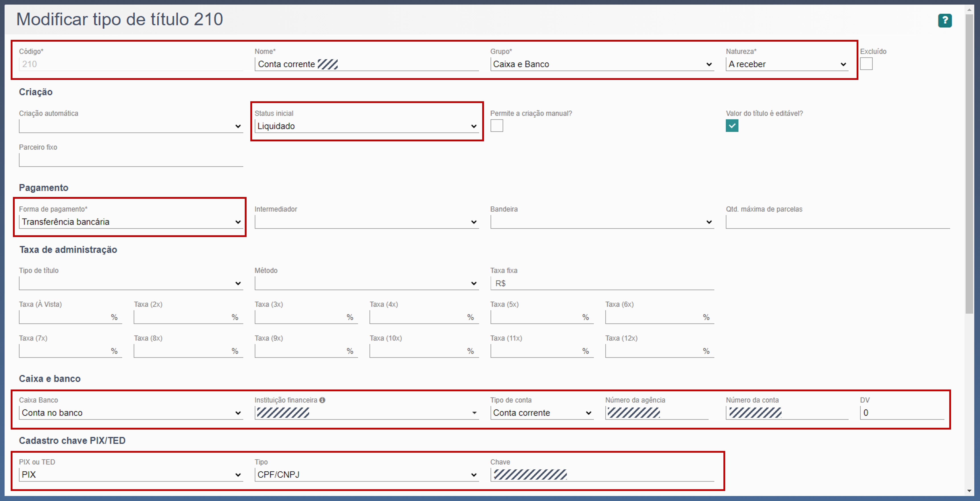The height and width of the screenshot is (501, 980).
Task: Click the Parceiro fixo input field
Action: 131,160
